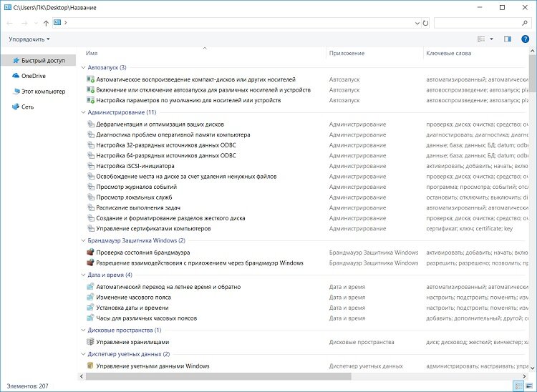537x392 pixels.
Task: Click the Up arrow navigation button
Action: click(46, 23)
